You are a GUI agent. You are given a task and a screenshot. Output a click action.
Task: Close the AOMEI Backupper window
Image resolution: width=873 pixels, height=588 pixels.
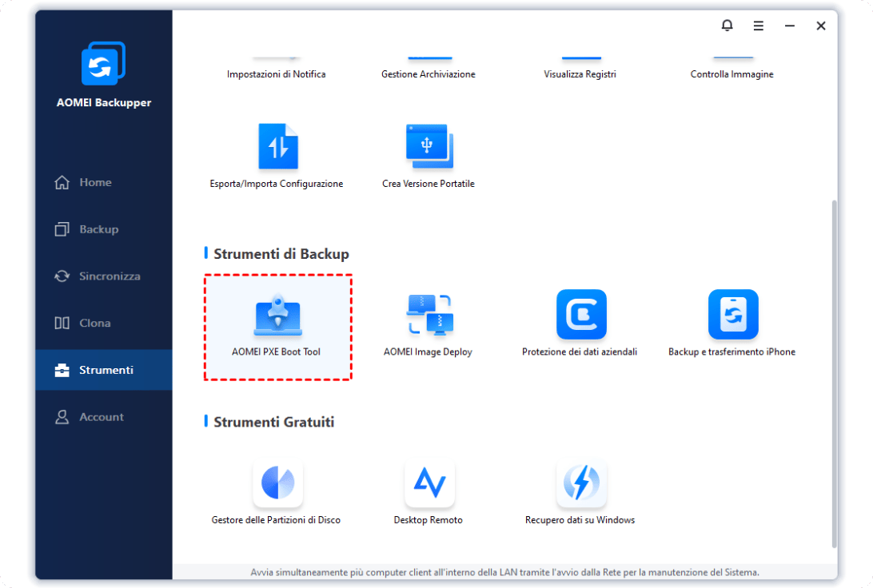(x=821, y=26)
